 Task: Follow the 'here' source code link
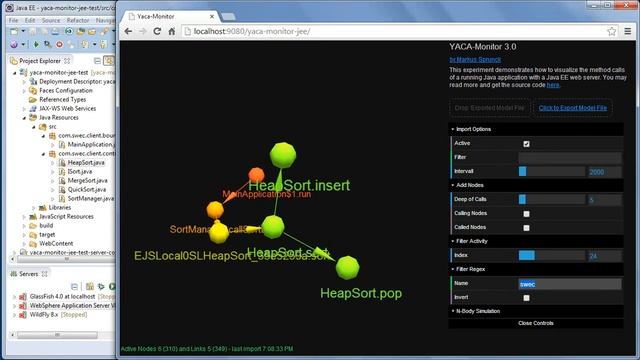[x=553, y=85]
